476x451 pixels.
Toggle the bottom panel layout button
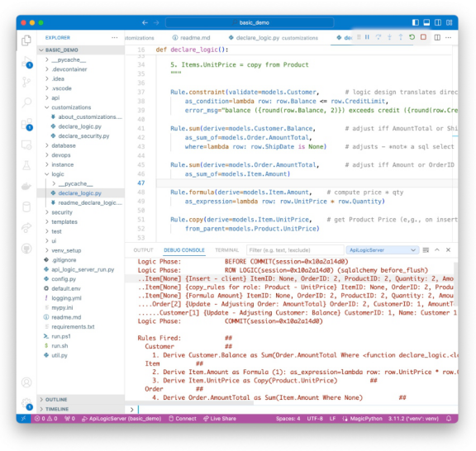[426, 22]
